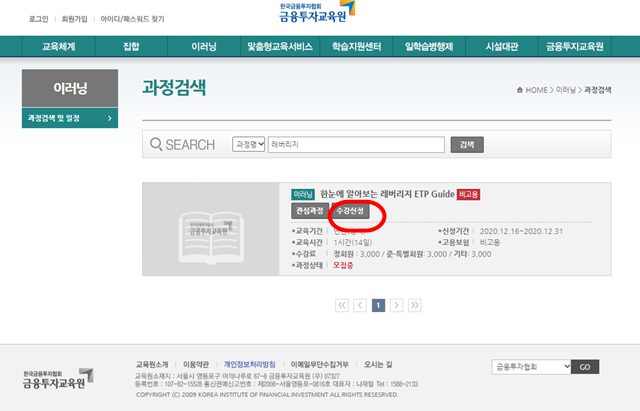Click the search magnifier icon
This screenshot has height=411, width=640.
tap(156, 144)
